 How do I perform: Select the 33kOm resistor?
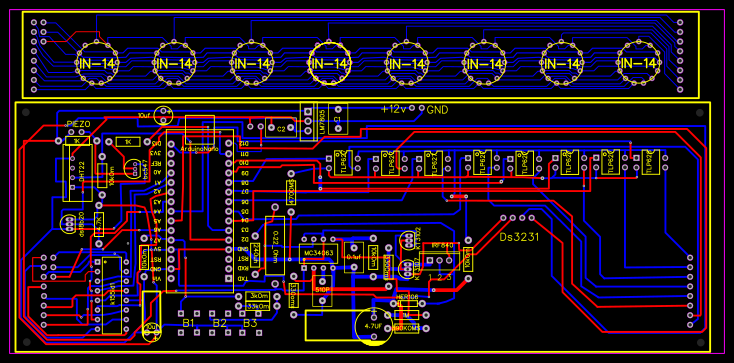tap(258, 306)
